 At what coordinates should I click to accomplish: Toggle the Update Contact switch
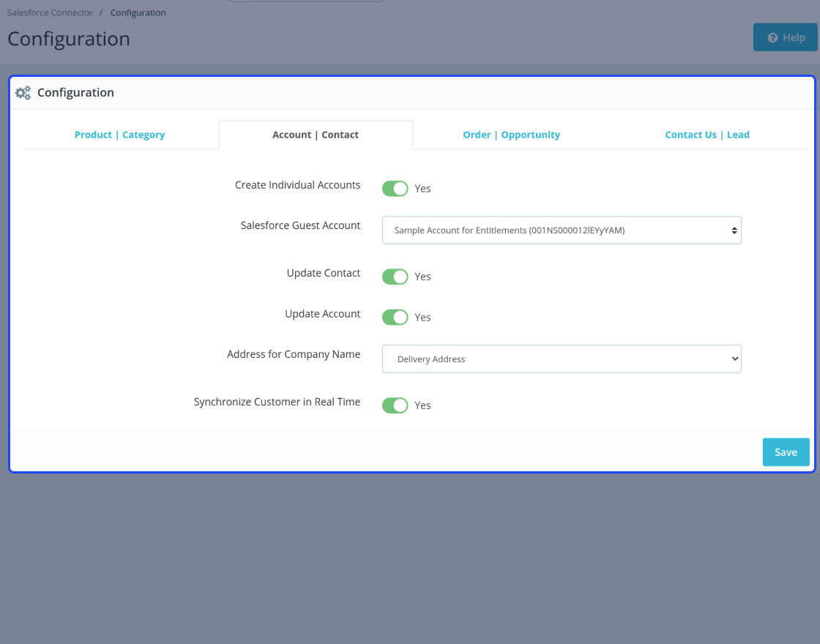coord(395,277)
